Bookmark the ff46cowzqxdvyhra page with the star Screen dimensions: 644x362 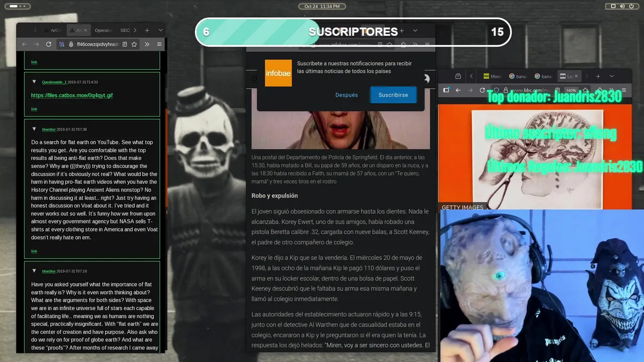click(134, 44)
